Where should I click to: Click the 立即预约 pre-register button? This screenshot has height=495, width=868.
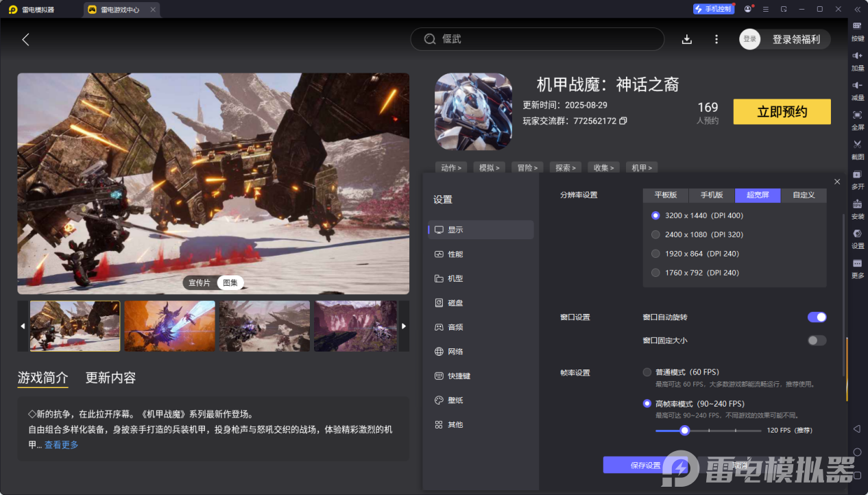click(782, 112)
